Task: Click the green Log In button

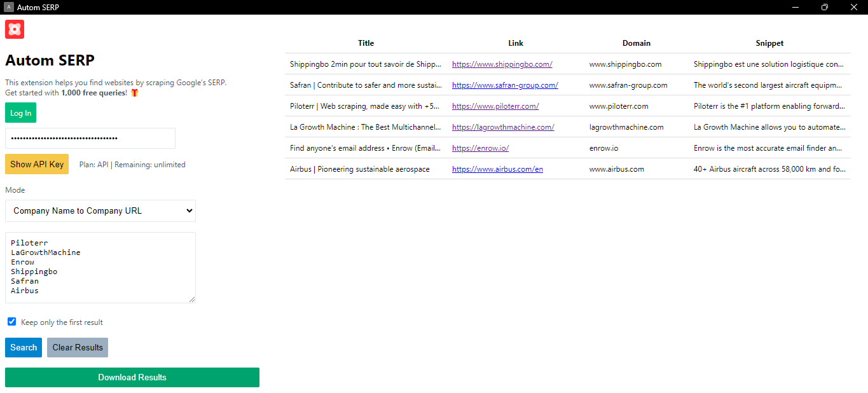Action: 20,113
